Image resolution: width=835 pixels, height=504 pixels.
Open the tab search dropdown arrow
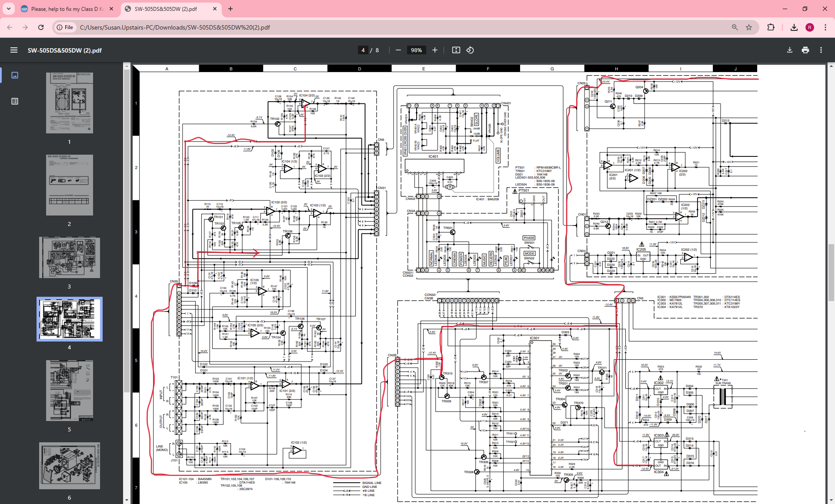[x=9, y=9]
